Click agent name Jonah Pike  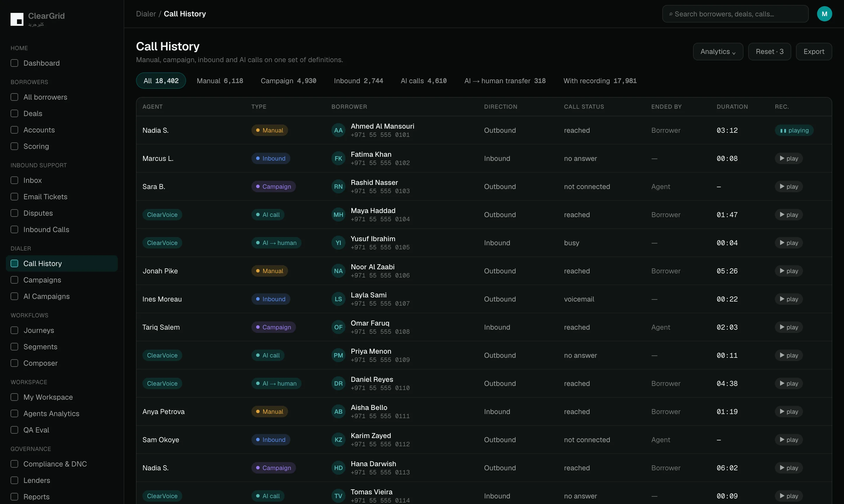(x=160, y=271)
